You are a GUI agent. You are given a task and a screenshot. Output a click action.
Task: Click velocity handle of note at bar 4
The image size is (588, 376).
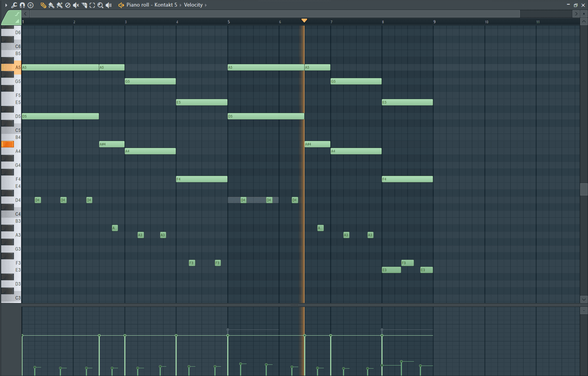(176, 335)
